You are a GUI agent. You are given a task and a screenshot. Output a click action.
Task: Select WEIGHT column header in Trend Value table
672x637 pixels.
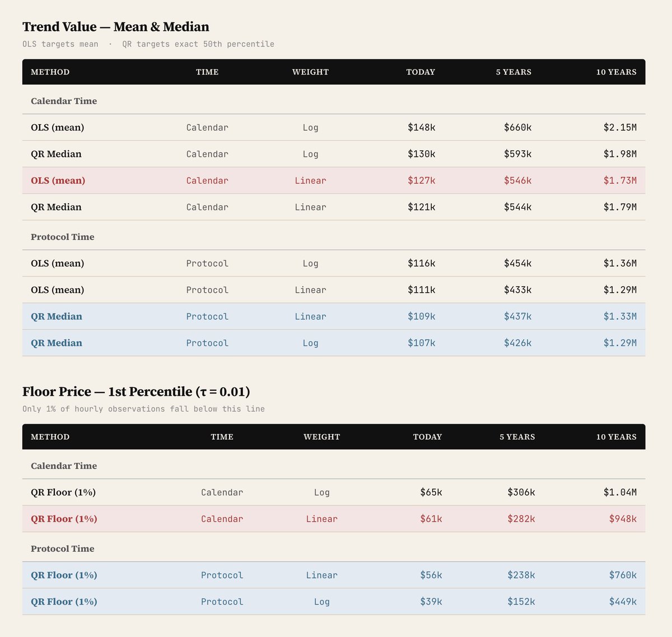pos(310,72)
